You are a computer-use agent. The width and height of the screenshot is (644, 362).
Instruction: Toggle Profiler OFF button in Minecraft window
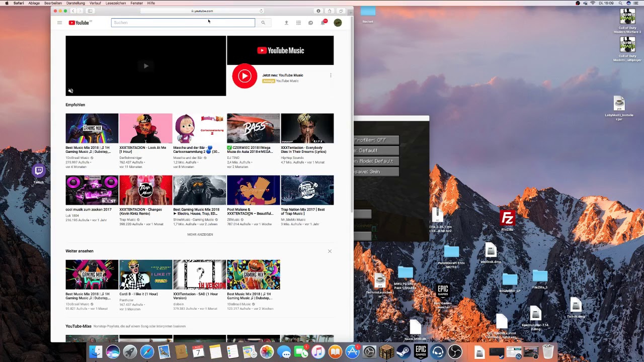pos(376,140)
